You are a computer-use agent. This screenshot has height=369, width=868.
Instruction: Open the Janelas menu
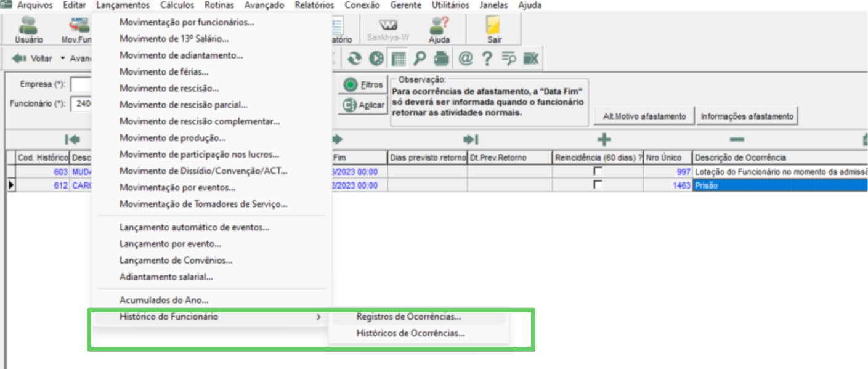click(493, 5)
